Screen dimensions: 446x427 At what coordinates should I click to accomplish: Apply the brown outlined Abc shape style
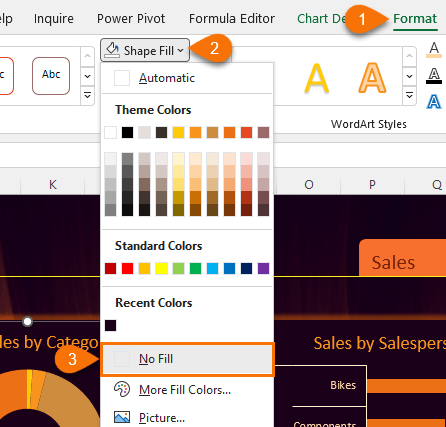tap(51, 76)
